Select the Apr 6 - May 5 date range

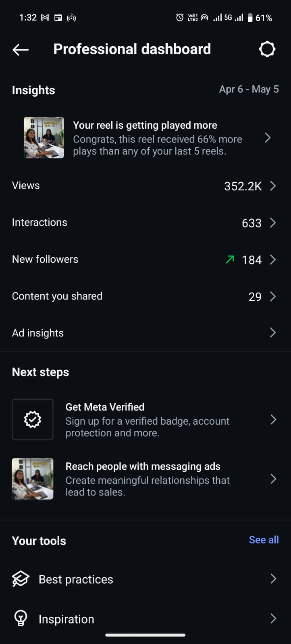(x=249, y=89)
